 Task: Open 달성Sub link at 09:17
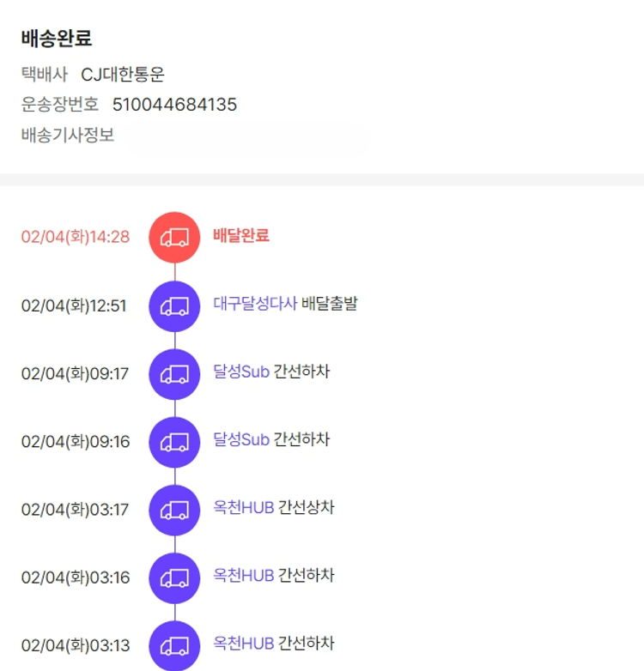pos(241,372)
